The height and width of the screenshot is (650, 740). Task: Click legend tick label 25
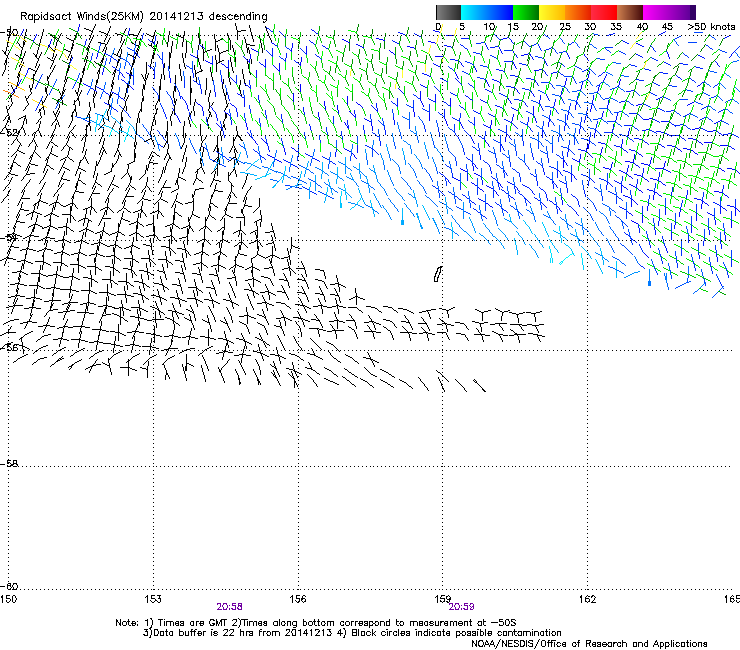tap(565, 26)
